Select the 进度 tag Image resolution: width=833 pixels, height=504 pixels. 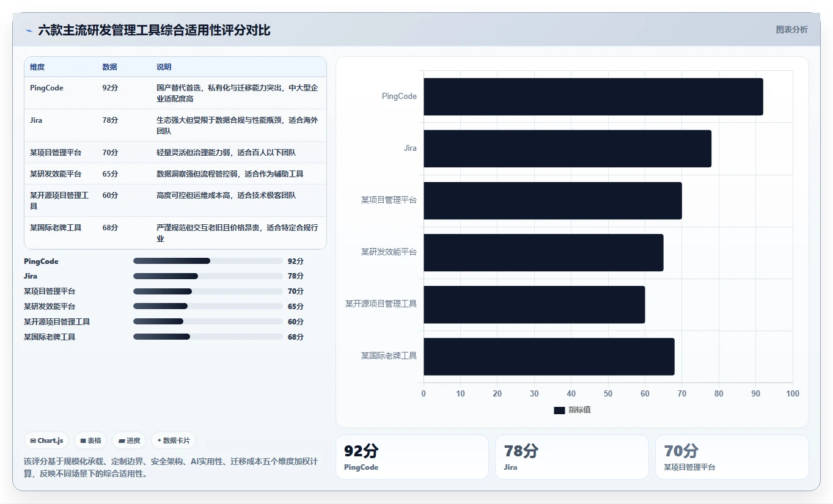pos(129,440)
